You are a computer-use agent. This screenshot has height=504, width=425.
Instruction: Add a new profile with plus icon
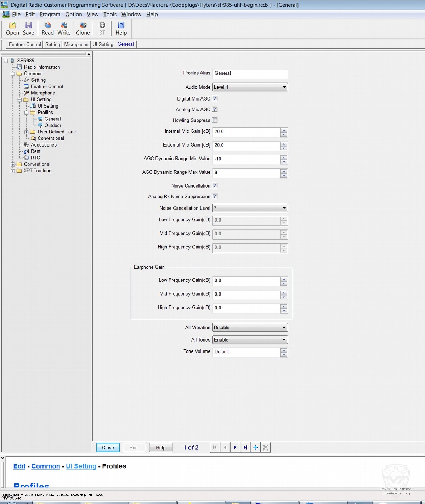point(255,447)
